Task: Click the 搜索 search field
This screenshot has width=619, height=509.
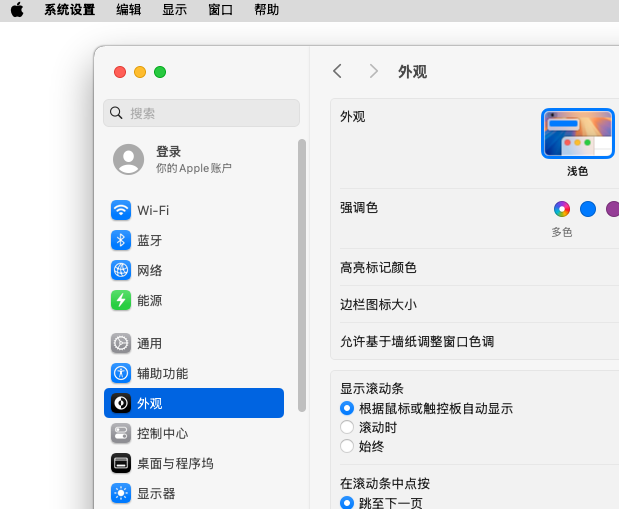Action: click(x=201, y=113)
